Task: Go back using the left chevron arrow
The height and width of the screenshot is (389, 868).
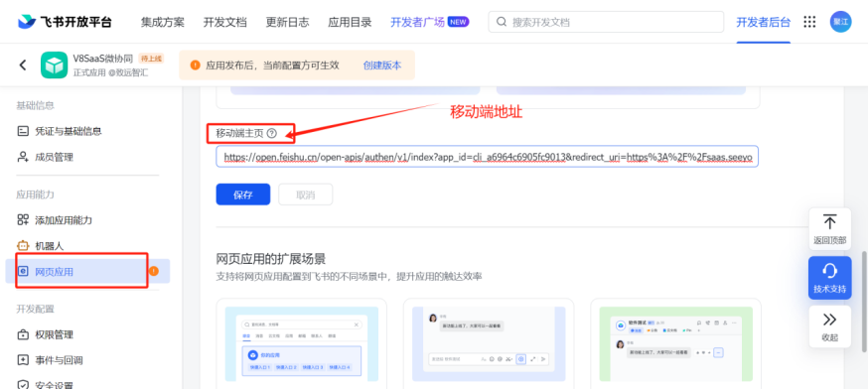Action: (23, 65)
